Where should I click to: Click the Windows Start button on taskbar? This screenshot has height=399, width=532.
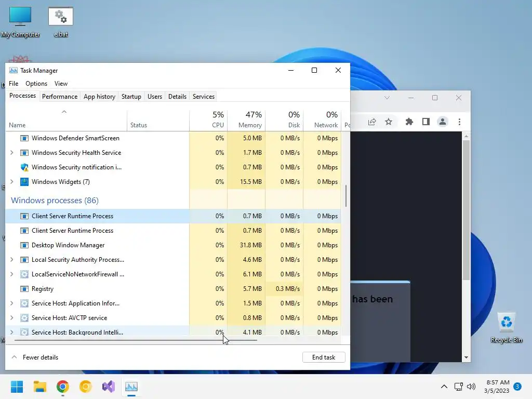click(17, 387)
